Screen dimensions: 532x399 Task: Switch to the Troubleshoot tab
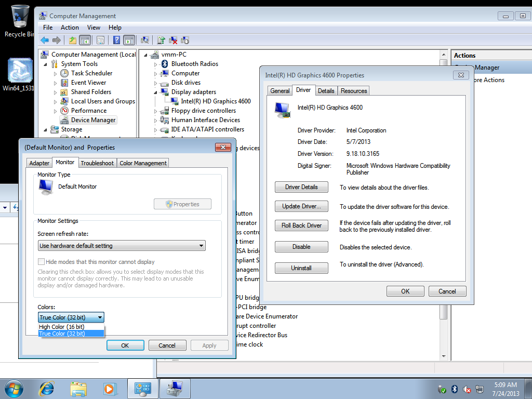coord(97,163)
